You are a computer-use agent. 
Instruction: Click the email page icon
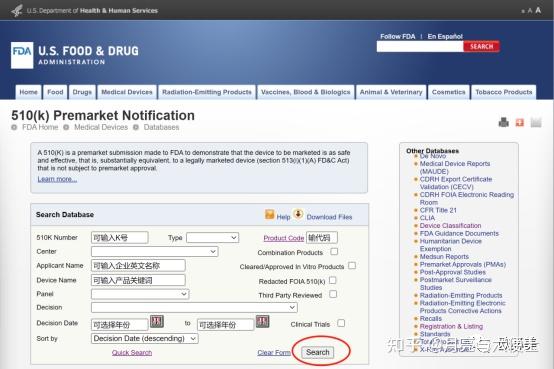[x=536, y=122]
